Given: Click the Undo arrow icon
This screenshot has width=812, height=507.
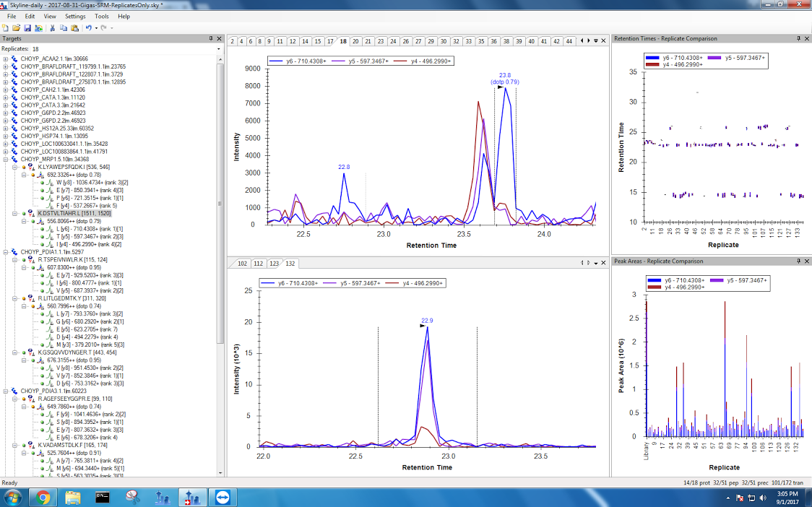Looking at the screenshot, I should [88, 27].
